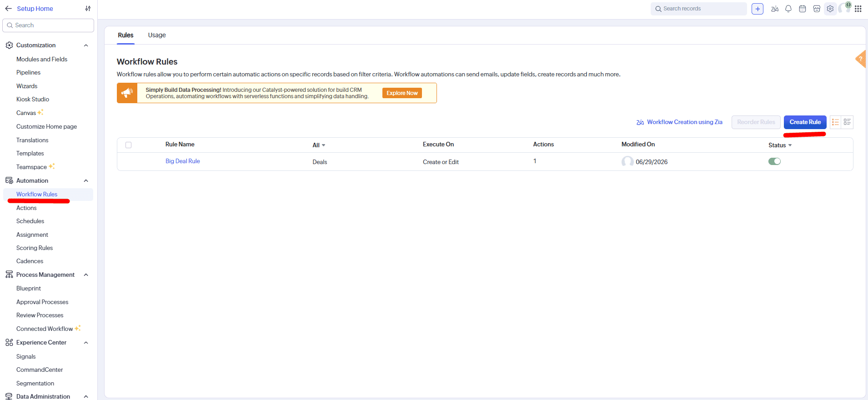Screen dimensions: 868x400
Task: Open Wizards in sidebar
Action: pos(27,86)
